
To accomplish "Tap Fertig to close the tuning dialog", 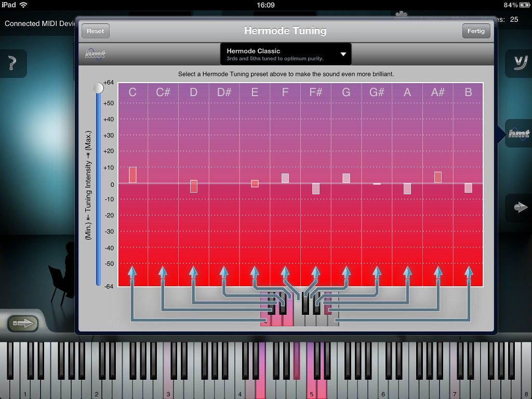I will point(476,31).
